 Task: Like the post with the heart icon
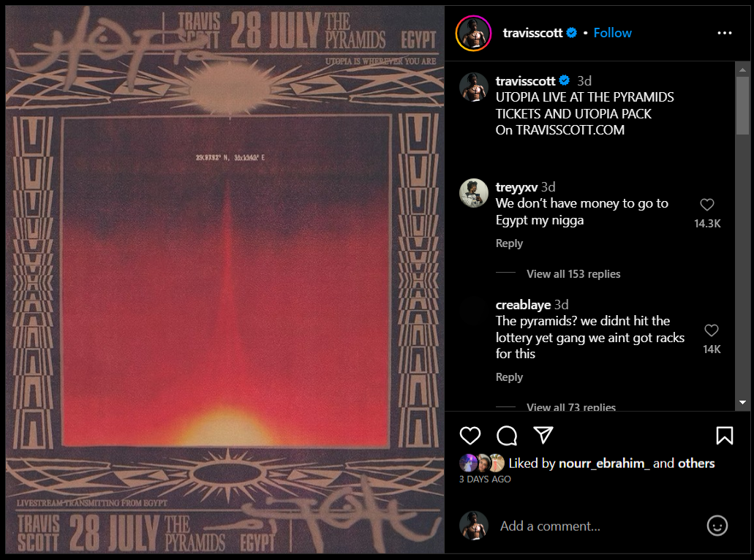470,436
